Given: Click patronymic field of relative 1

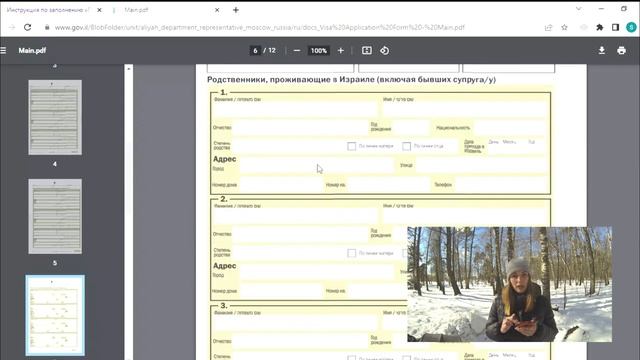Looking at the screenshot, I should 300,127.
